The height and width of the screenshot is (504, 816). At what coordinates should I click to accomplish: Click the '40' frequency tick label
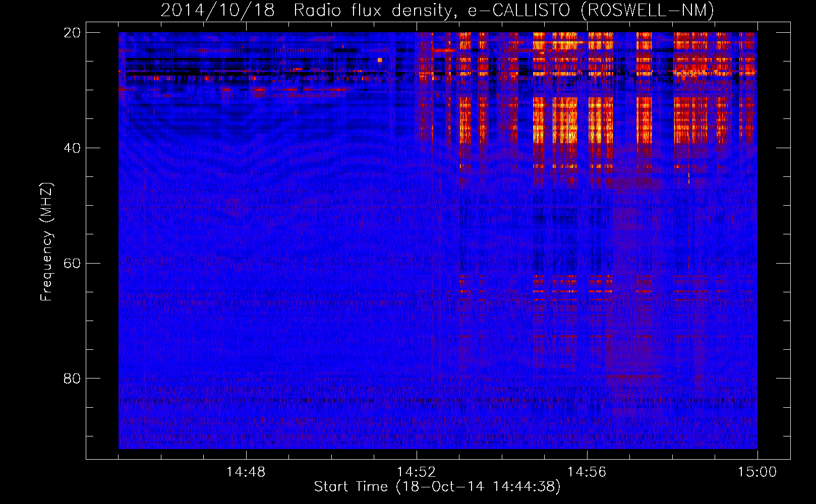[72, 148]
